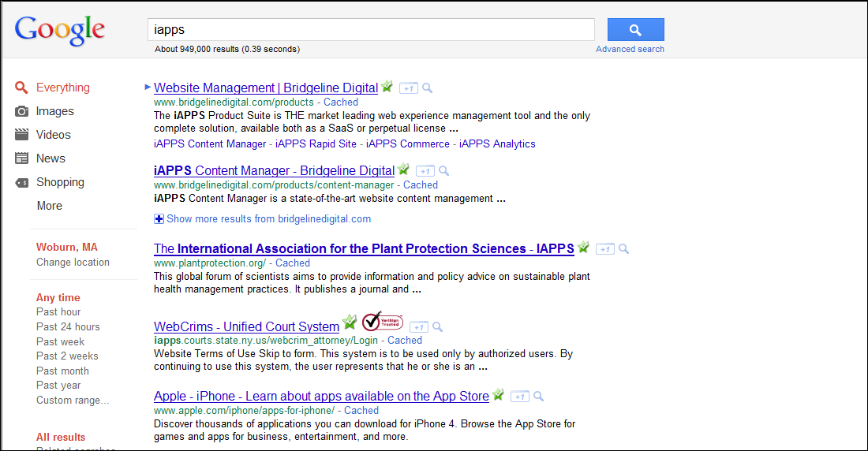Click star icon beside WebCrims result
Screen dimensions: 868x451
pos(350,322)
